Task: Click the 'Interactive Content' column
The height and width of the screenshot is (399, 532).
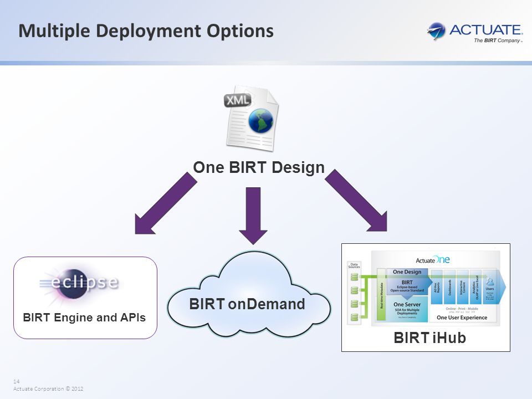Action: [463, 287]
